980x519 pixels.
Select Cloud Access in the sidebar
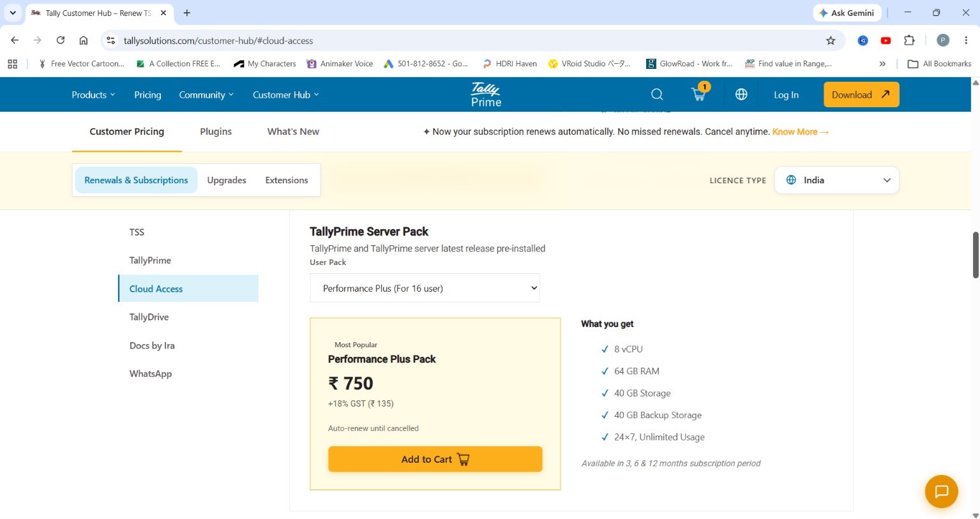(x=188, y=289)
